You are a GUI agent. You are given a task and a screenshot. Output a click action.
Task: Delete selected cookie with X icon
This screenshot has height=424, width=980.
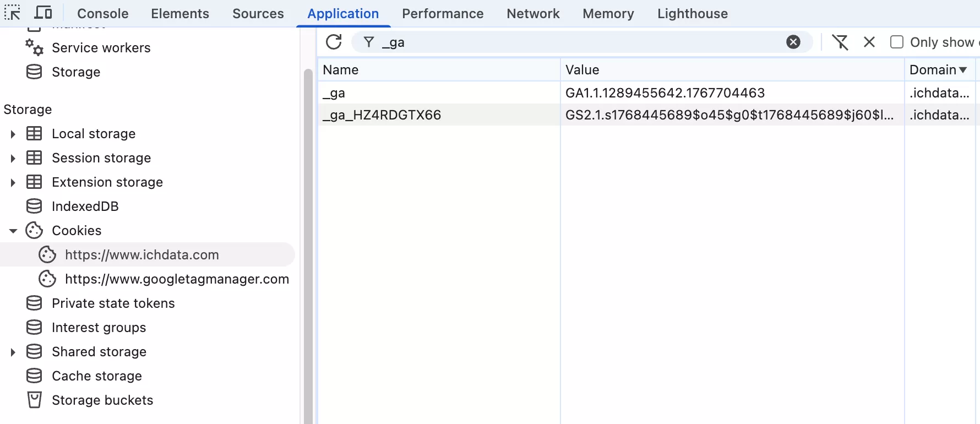[869, 42]
